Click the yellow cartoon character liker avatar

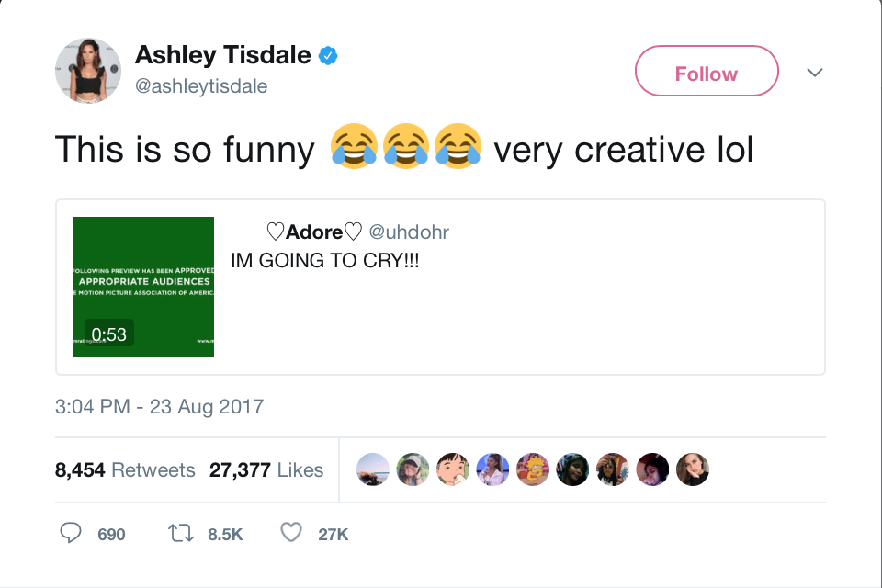(533, 469)
